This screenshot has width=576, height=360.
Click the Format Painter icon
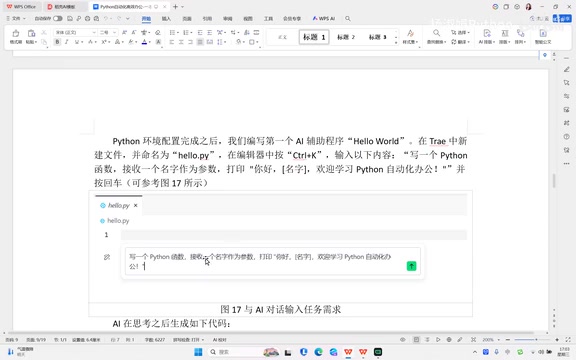(x=15, y=33)
